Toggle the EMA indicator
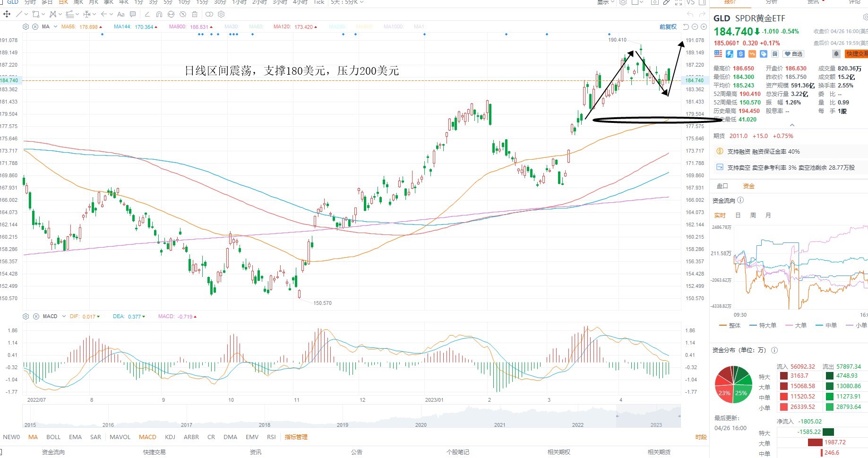 75,437
